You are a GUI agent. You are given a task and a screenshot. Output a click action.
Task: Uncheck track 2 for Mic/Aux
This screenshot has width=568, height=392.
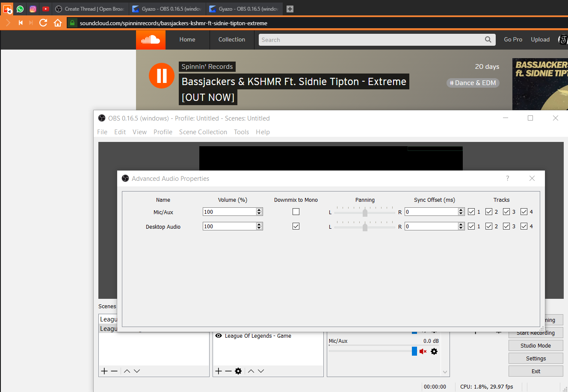coord(489,212)
